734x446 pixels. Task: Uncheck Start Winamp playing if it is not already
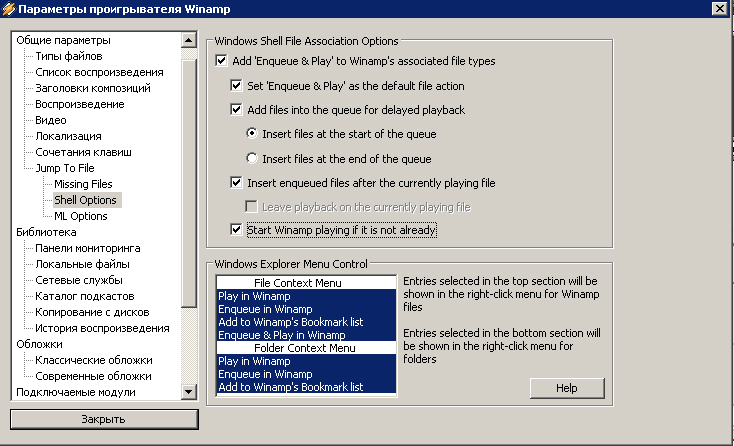(236, 230)
